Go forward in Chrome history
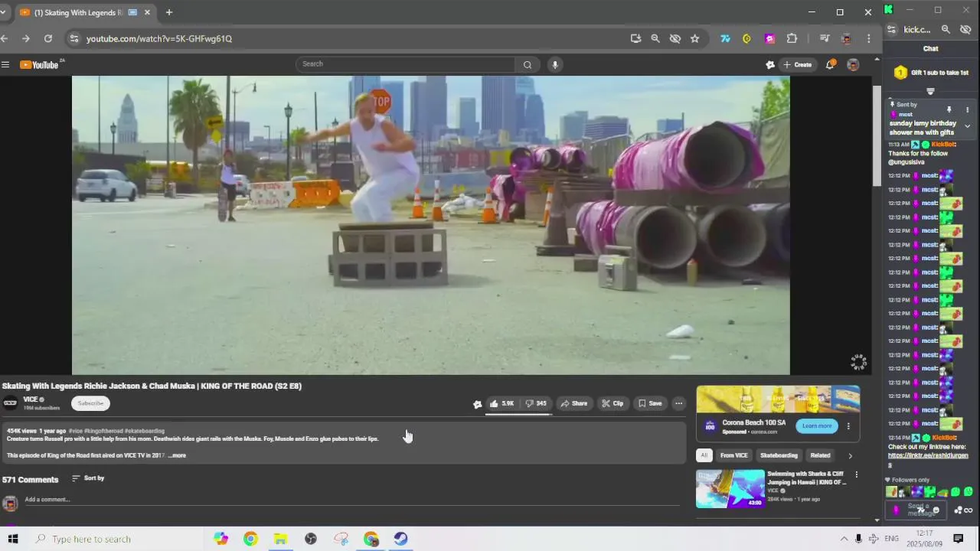The image size is (980, 551). 26,38
